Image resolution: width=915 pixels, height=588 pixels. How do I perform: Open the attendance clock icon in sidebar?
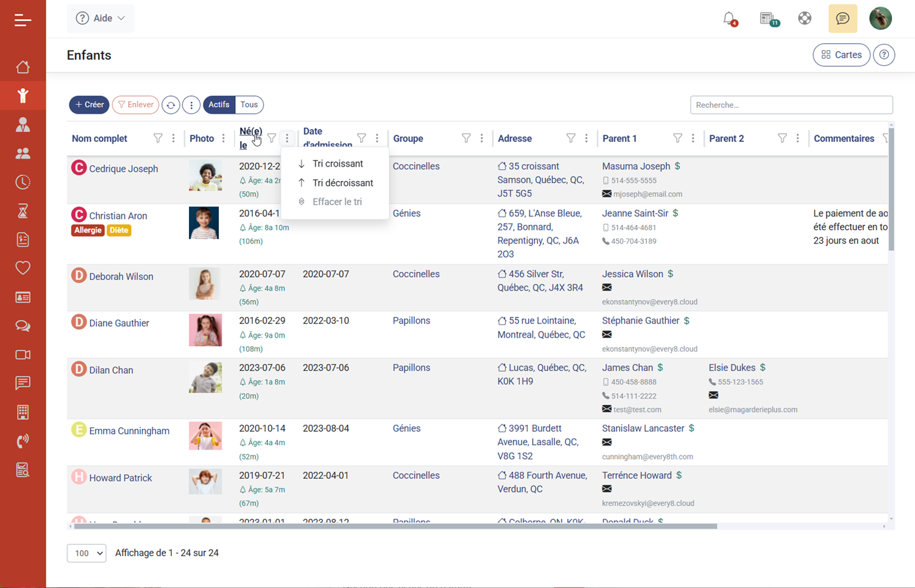coord(23,183)
